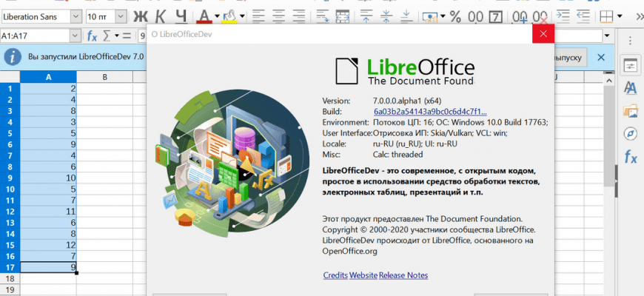Screen dimensions: 644x296
Task: Expand the formula bar input line
Action: pos(607,36)
